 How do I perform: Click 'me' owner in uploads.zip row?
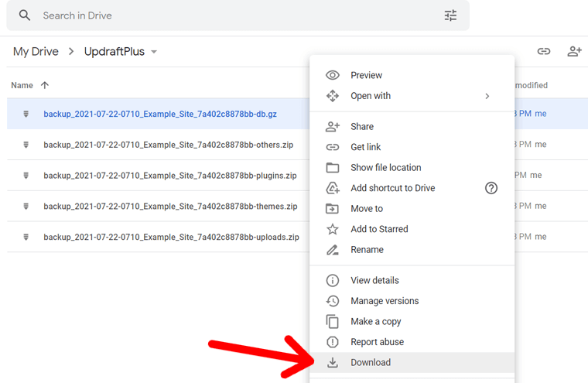tap(540, 237)
